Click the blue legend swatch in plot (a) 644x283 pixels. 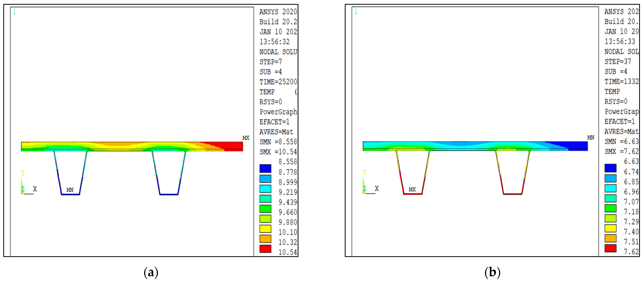[x=265, y=168]
